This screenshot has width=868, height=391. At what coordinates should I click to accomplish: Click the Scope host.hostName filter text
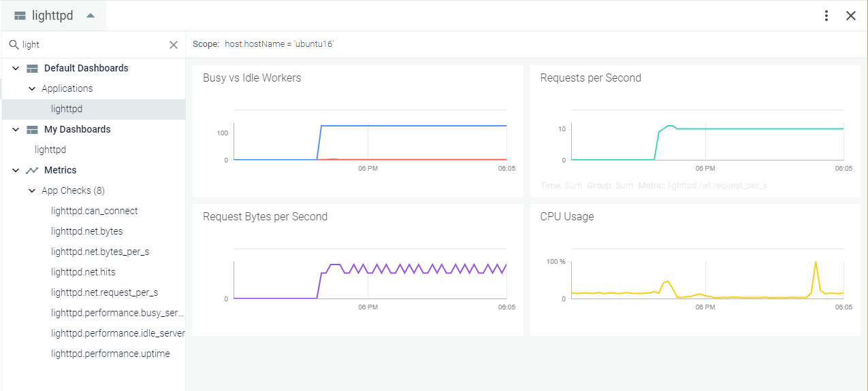click(x=279, y=44)
